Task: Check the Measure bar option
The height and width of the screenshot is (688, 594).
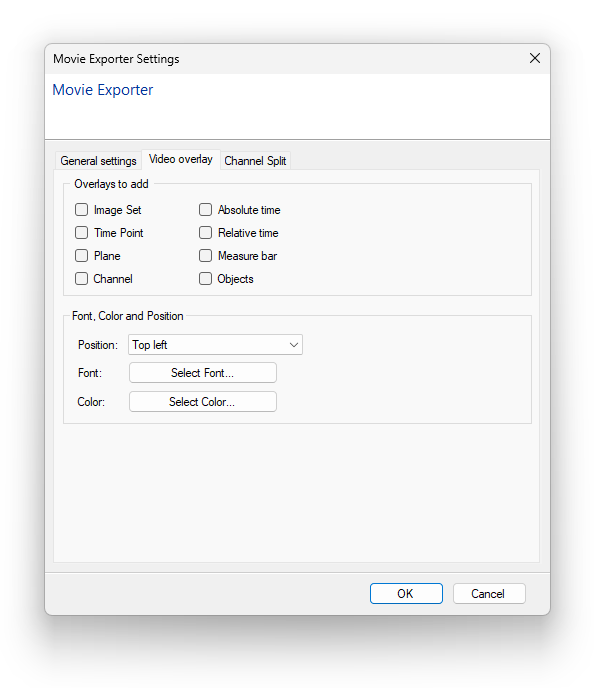Action: pos(205,255)
